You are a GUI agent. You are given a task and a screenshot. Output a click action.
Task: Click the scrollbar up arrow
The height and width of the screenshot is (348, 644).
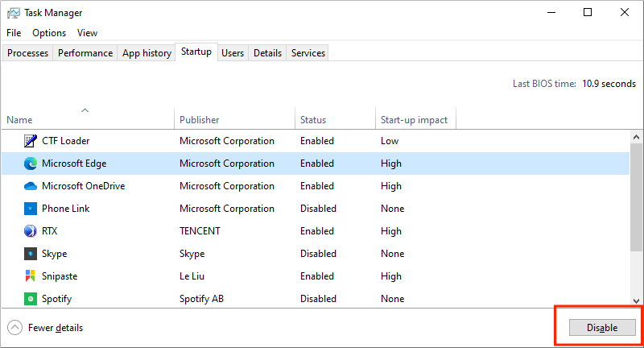(636, 137)
